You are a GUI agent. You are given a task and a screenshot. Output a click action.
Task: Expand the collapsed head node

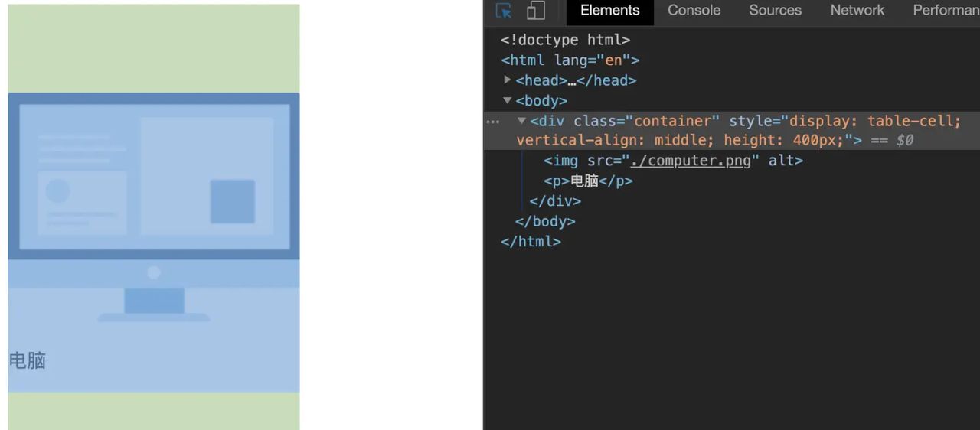point(508,80)
